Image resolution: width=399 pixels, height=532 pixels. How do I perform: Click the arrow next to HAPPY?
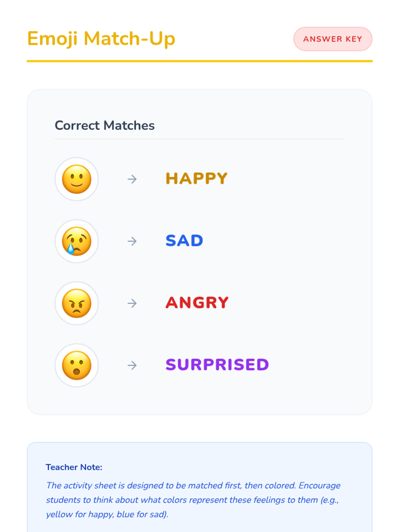pos(132,179)
